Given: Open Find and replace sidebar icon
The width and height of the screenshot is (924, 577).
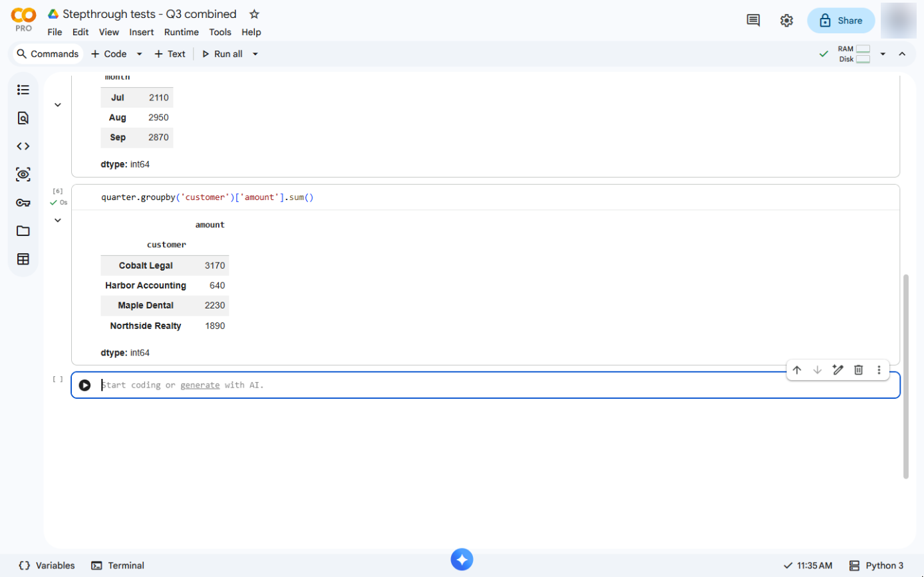Looking at the screenshot, I should click(x=23, y=118).
